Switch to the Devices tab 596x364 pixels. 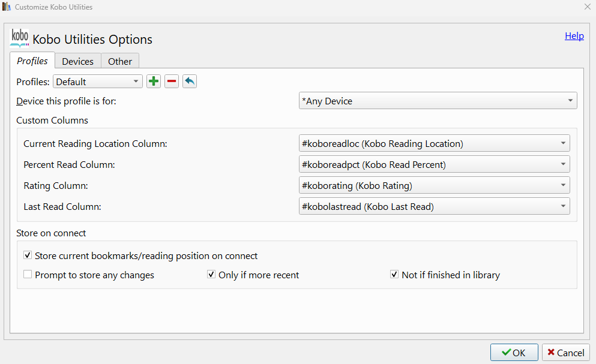tap(77, 61)
